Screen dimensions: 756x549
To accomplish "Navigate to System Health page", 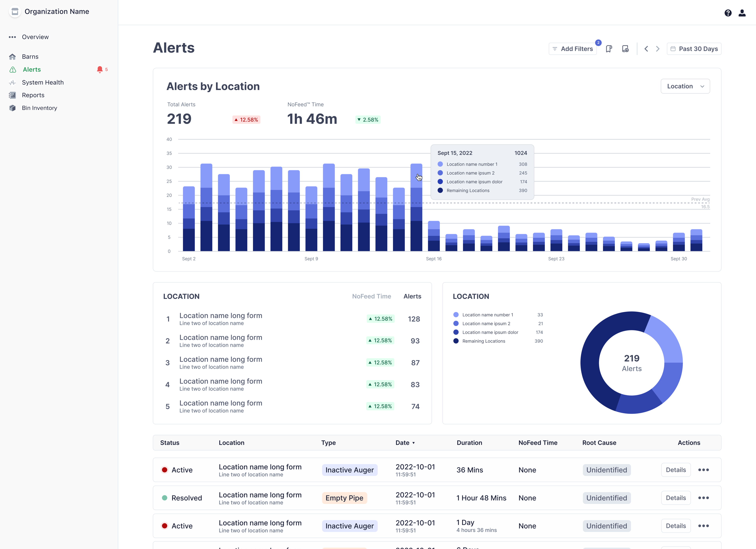I will [43, 82].
